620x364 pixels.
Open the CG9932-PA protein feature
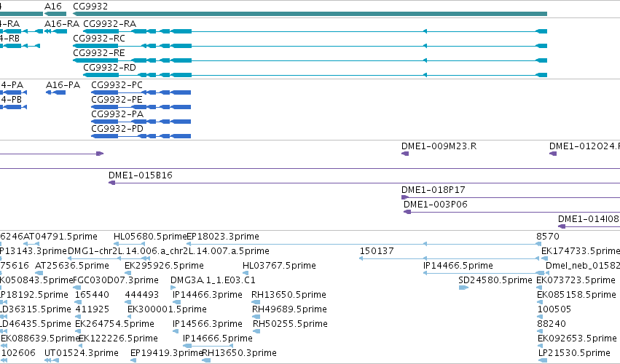pyautogui.click(x=141, y=122)
